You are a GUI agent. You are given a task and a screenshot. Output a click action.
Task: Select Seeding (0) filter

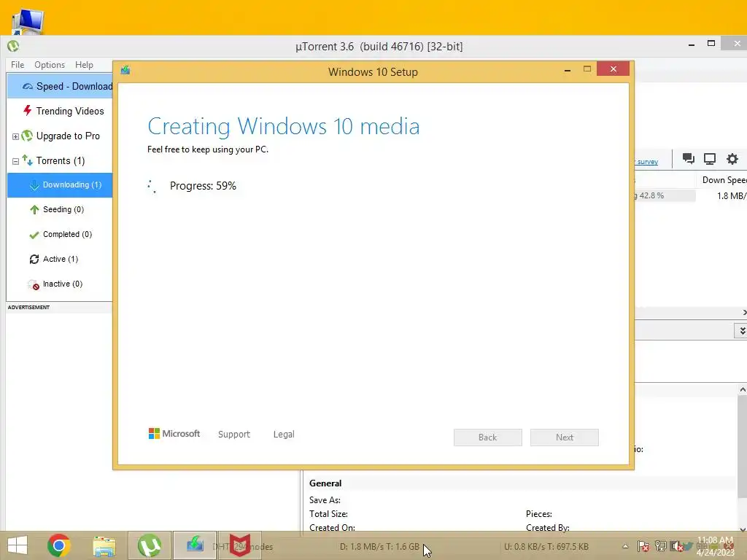coord(63,209)
